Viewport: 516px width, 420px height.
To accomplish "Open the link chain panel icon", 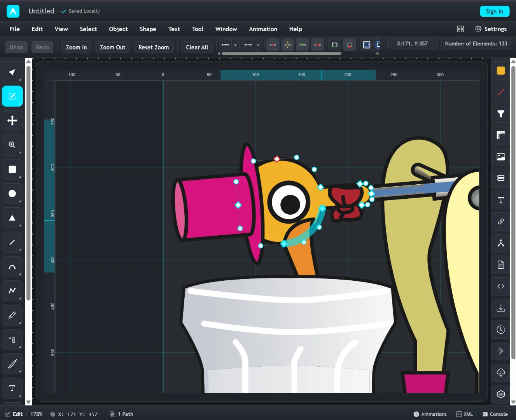I will [x=501, y=221].
